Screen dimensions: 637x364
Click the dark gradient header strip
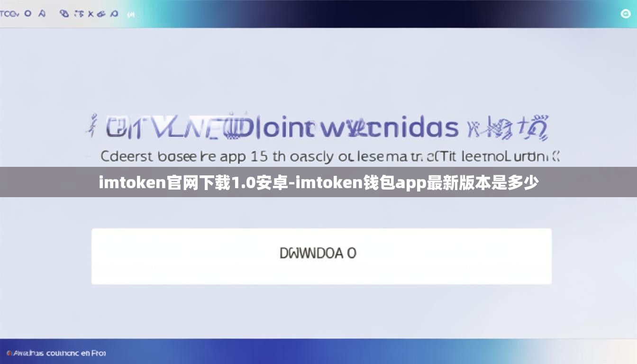pos(318,14)
